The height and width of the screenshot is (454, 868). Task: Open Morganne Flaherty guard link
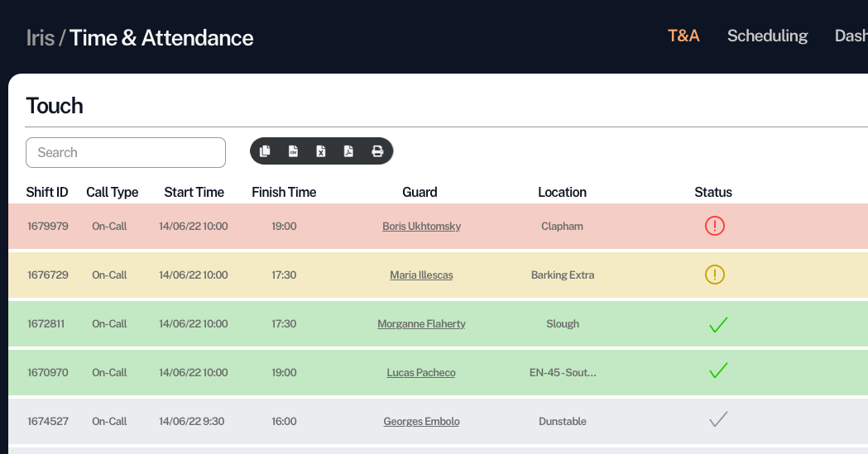[x=421, y=324]
